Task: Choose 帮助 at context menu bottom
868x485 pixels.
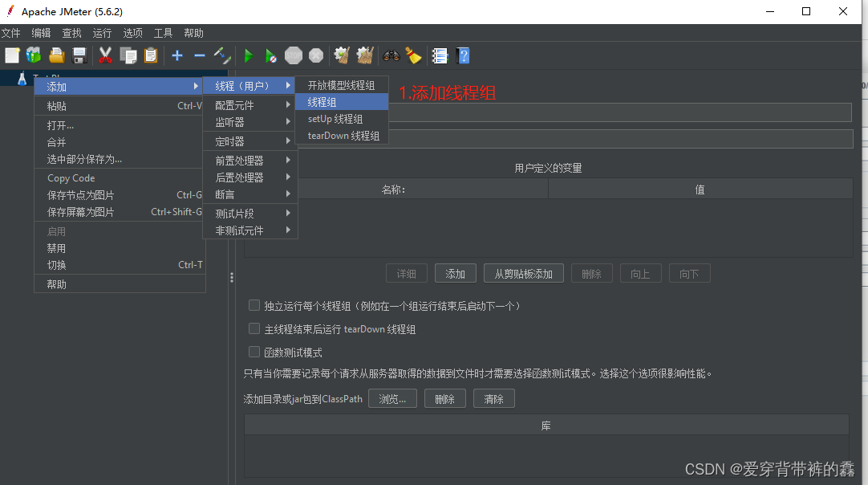Action: click(119, 284)
